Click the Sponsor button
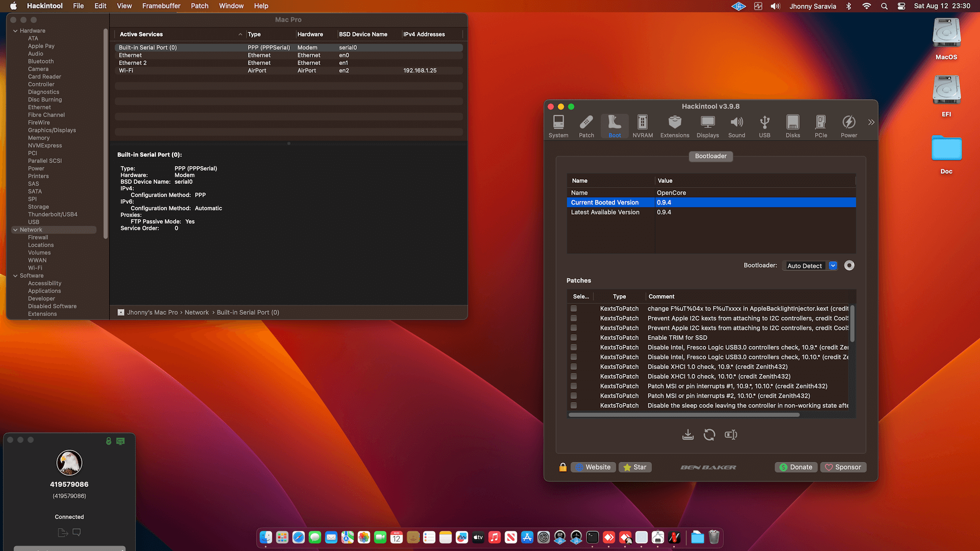This screenshot has height=551, width=980. [x=843, y=467]
